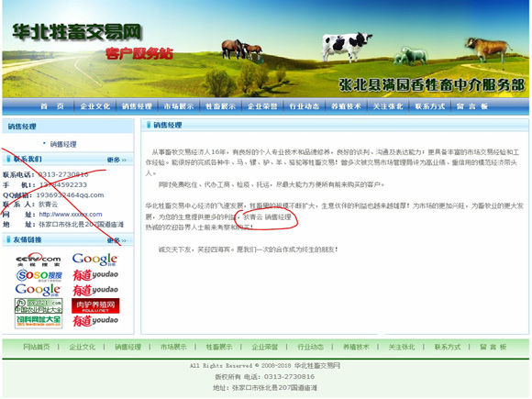Click the bottom youdao logo link
This screenshot has width=532, height=399.
95,321
